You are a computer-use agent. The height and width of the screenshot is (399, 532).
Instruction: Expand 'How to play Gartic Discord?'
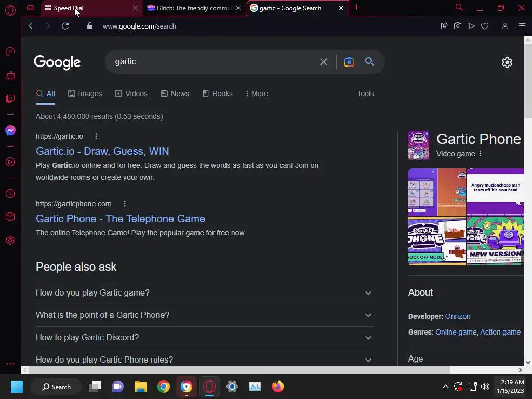coord(205,338)
